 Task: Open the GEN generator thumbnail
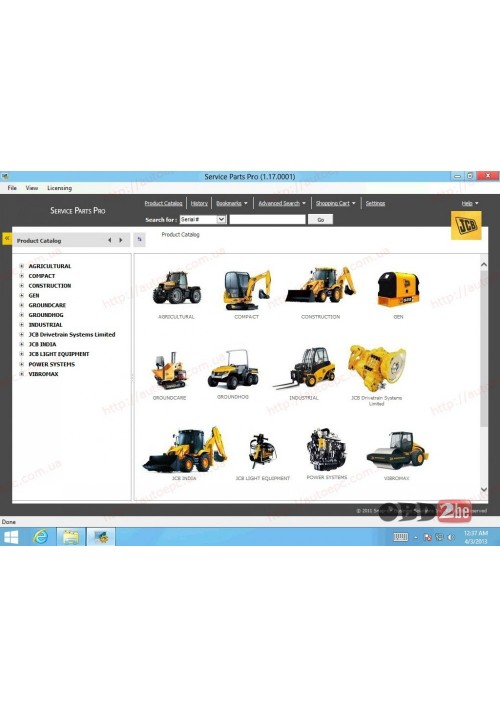click(x=398, y=289)
